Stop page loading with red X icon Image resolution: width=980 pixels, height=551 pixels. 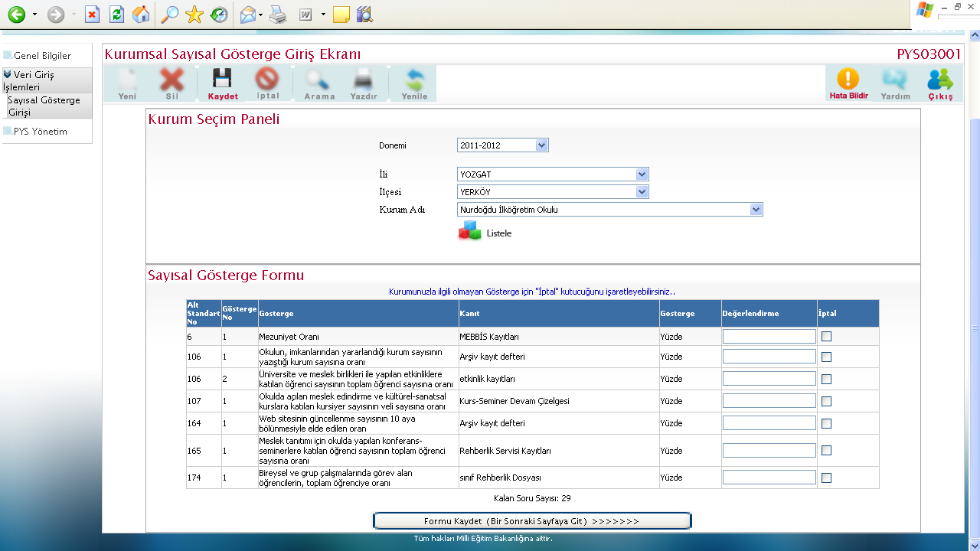click(x=92, y=15)
